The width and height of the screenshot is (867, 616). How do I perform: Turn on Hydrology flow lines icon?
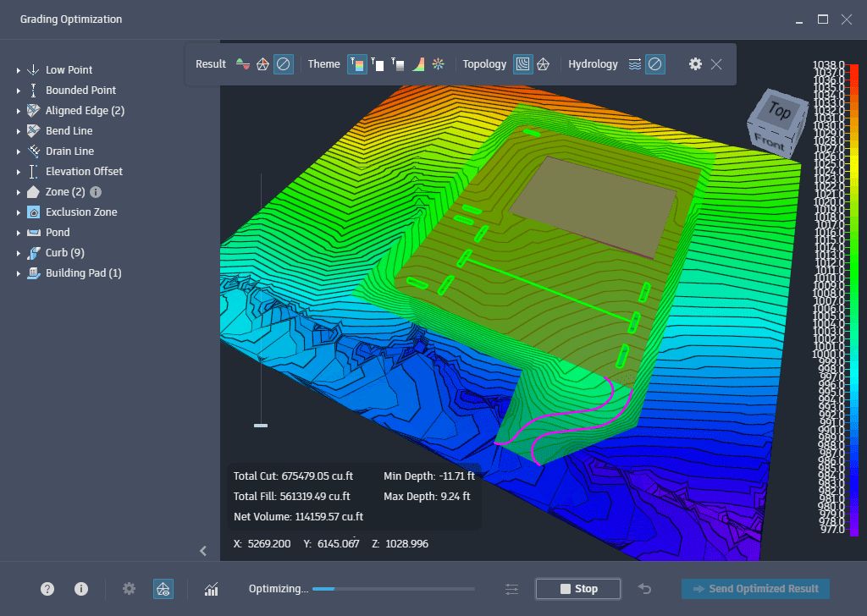tap(635, 64)
